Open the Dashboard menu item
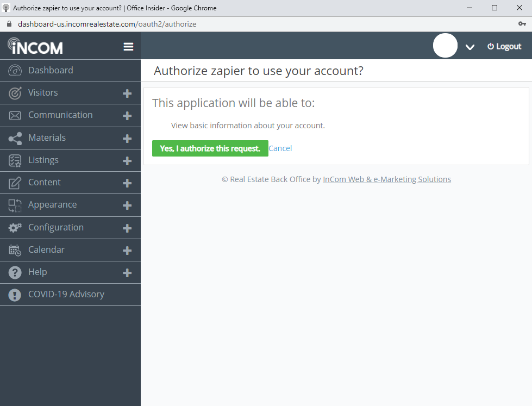 click(51, 70)
